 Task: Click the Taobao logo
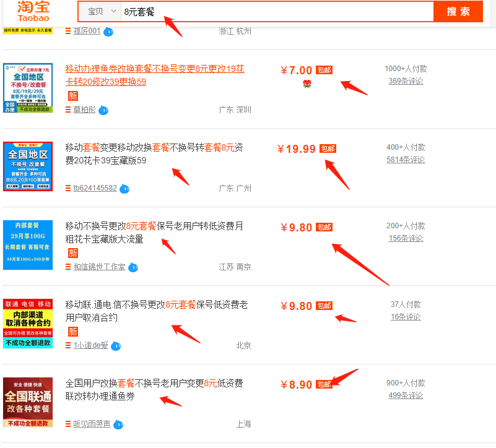[33, 11]
